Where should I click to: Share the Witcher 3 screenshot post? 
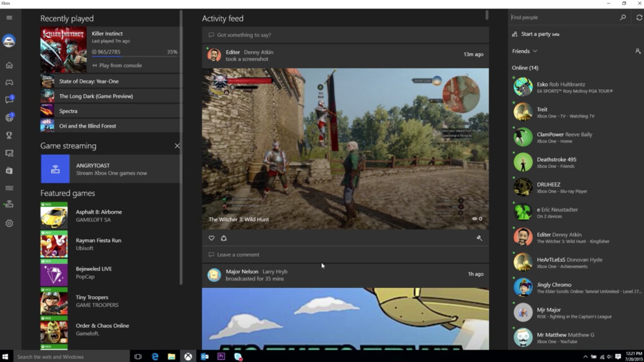point(224,238)
